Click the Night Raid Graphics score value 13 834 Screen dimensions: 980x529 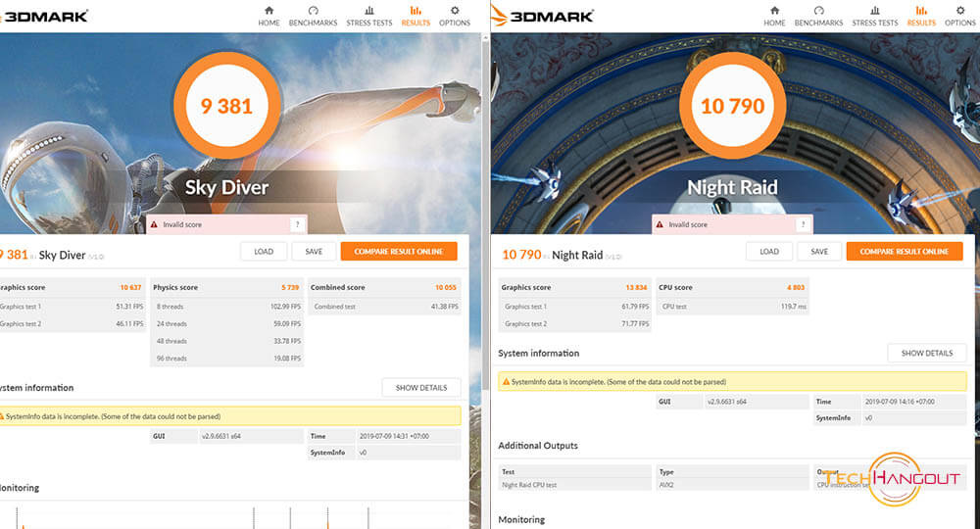point(636,287)
